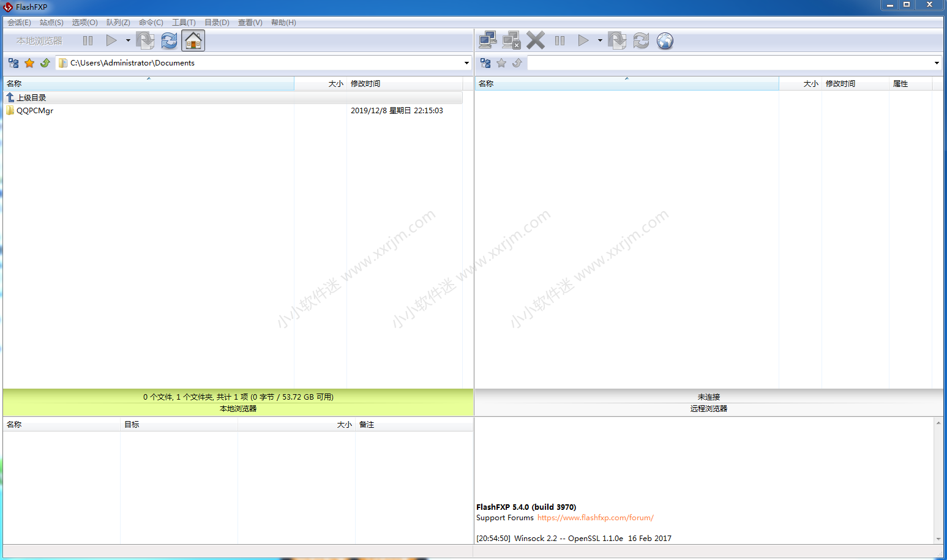The image size is (947, 560).
Task: Click the globe icon in the remote toolbar
Action: coord(665,40)
